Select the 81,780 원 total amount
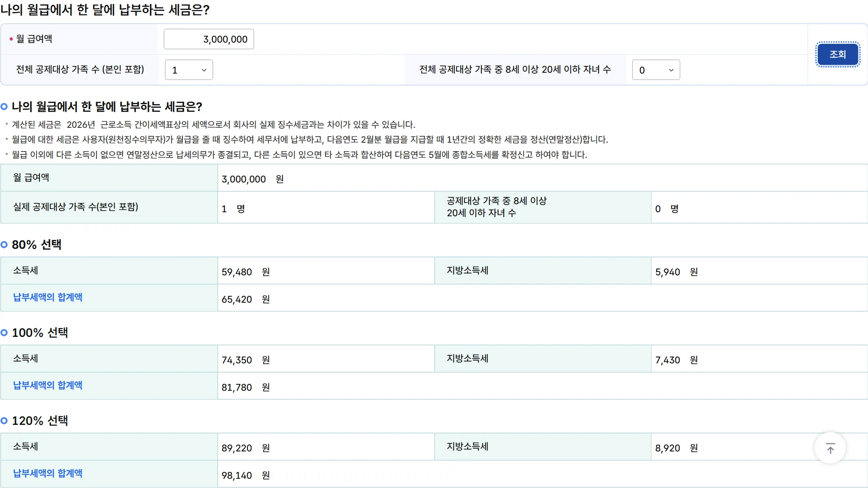 (x=246, y=388)
